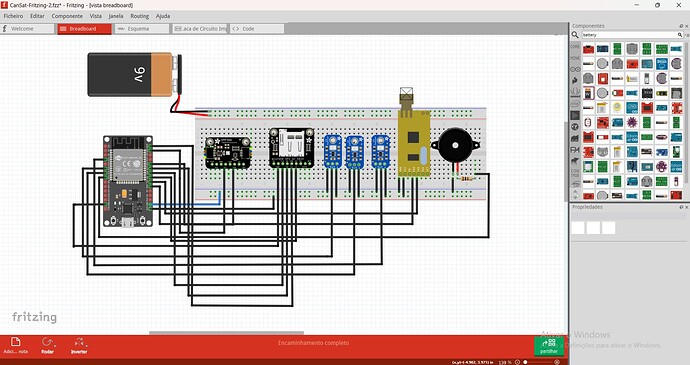The image size is (690, 365).
Task: Open the Ficheiro menu
Action: point(13,16)
